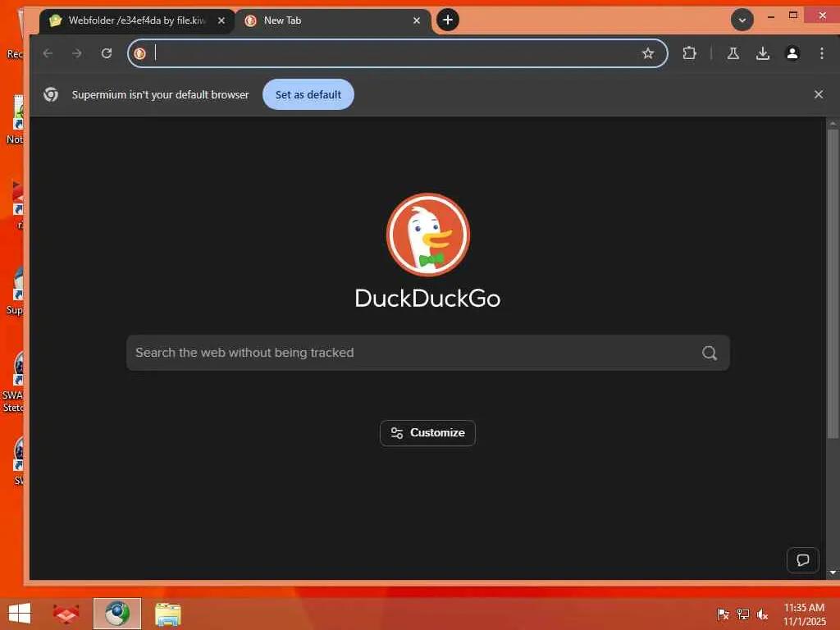Open a new tab with plus button

pos(448,20)
